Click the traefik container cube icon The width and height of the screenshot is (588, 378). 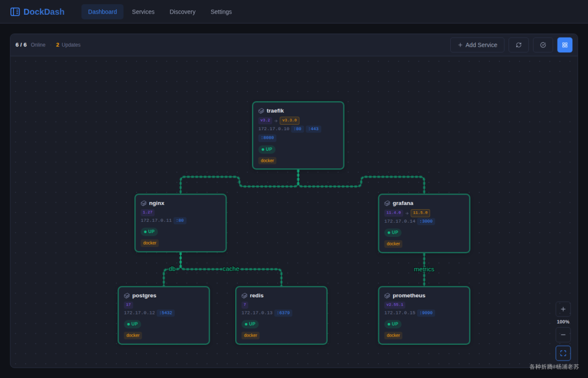click(261, 111)
